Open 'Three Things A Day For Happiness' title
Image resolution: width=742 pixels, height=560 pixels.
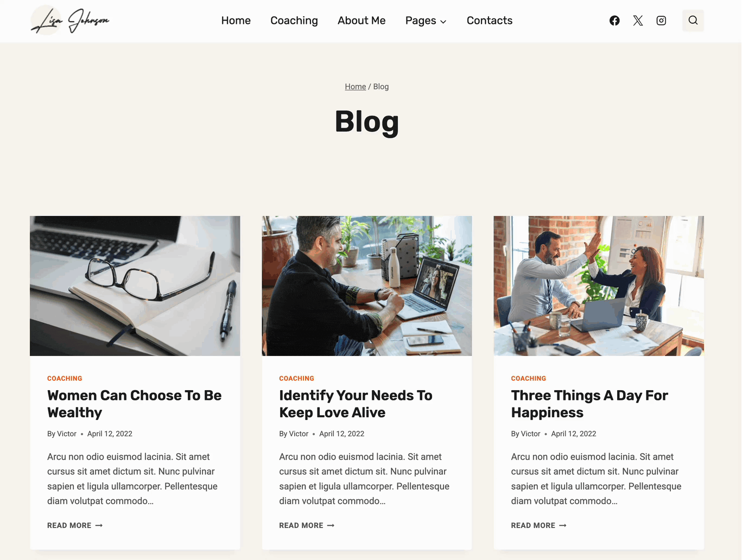coord(589,404)
